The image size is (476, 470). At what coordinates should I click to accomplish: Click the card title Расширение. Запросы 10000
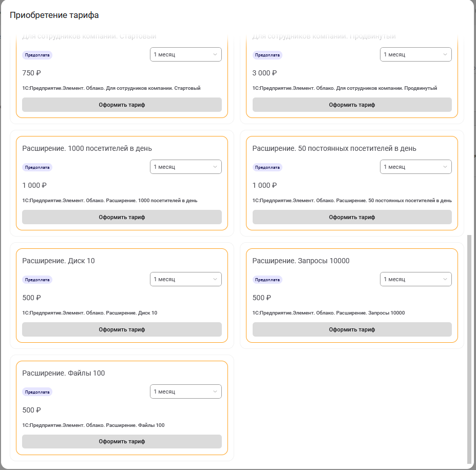click(301, 261)
